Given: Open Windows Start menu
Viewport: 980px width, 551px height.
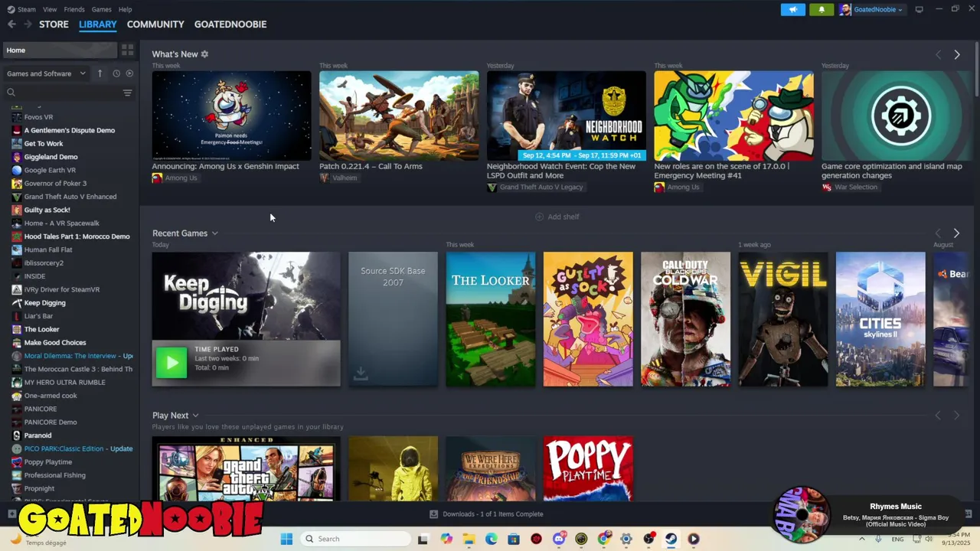Looking at the screenshot, I should point(286,539).
